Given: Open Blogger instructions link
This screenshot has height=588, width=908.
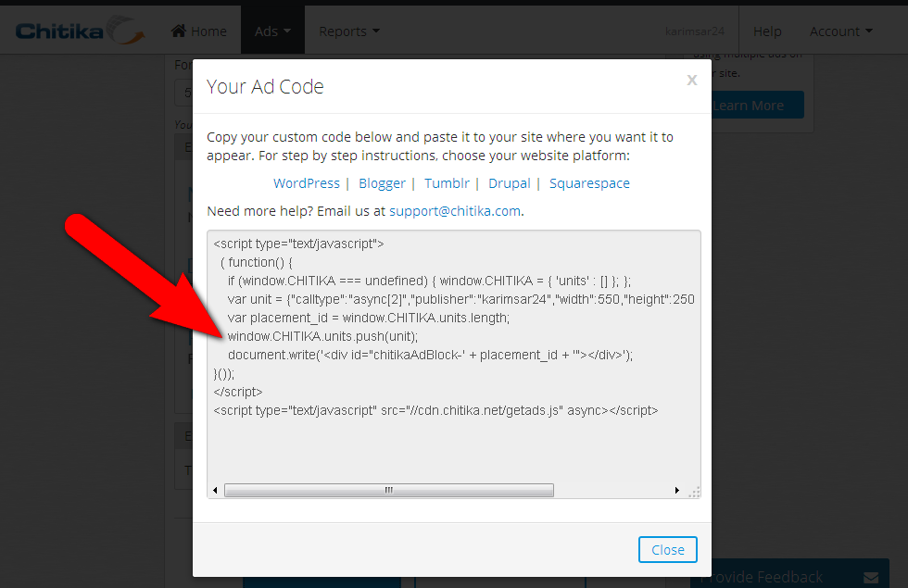Looking at the screenshot, I should 382,183.
